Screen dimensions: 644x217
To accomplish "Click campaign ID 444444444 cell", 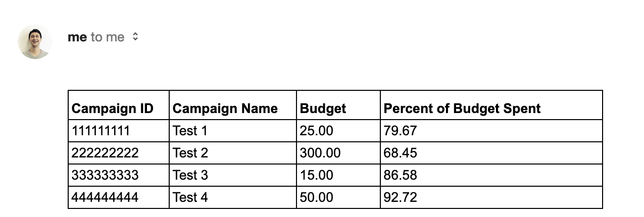I will (x=105, y=197).
